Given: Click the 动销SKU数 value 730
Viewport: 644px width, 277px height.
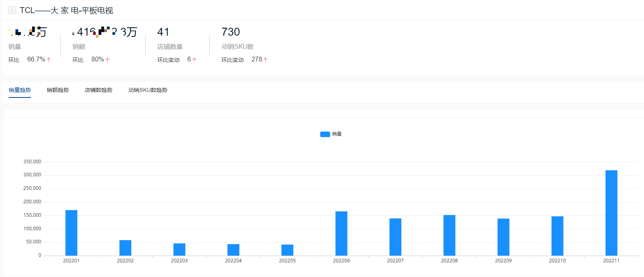Looking at the screenshot, I should (x=231, y=32).
